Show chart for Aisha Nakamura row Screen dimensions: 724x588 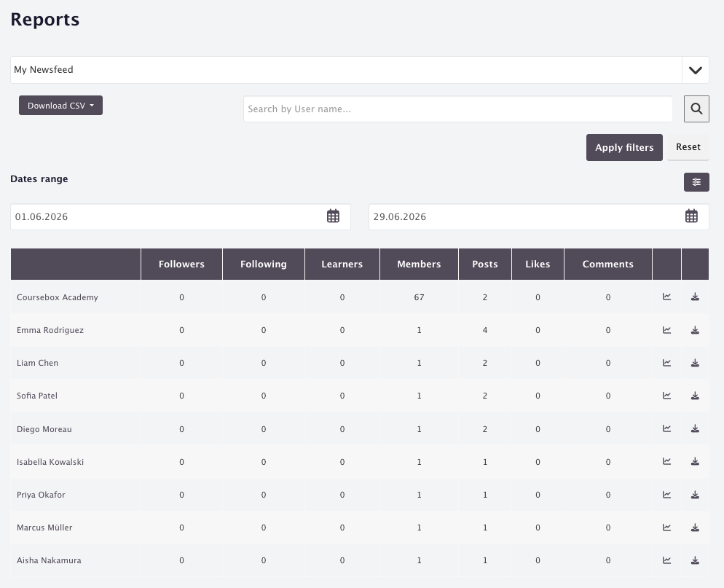pyautogui.click(x=666, y=560)
